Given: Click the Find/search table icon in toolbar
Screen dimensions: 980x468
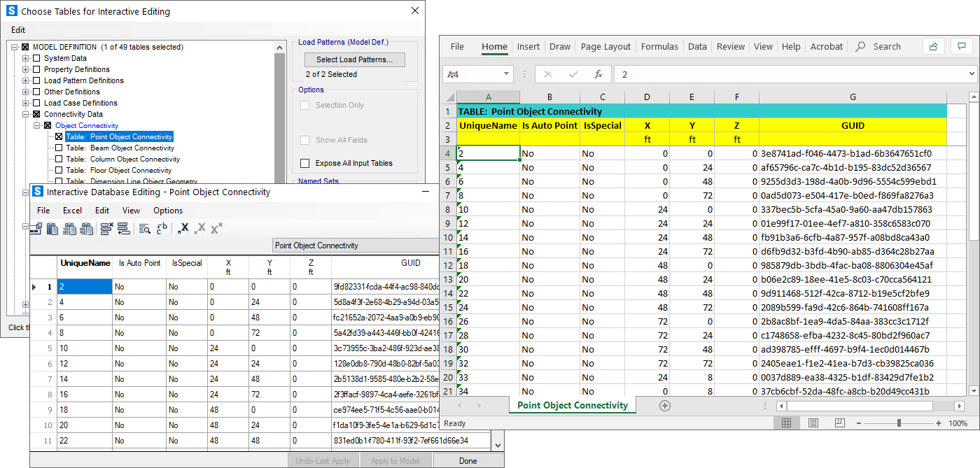Looking at the screenshot, I should pos(145,228).
